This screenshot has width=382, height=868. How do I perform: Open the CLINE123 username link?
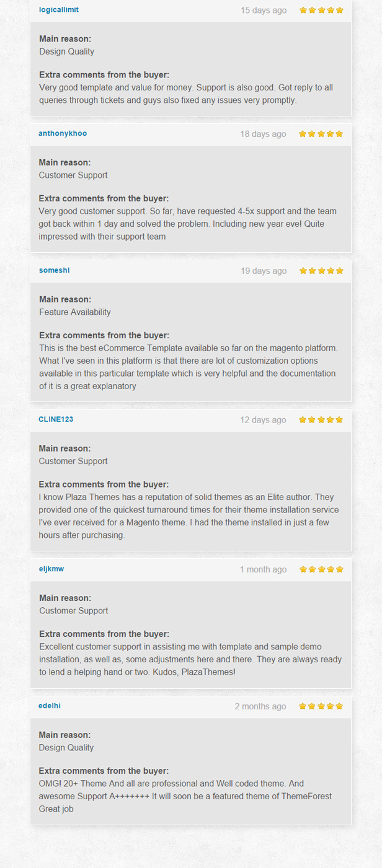point(56,419)
